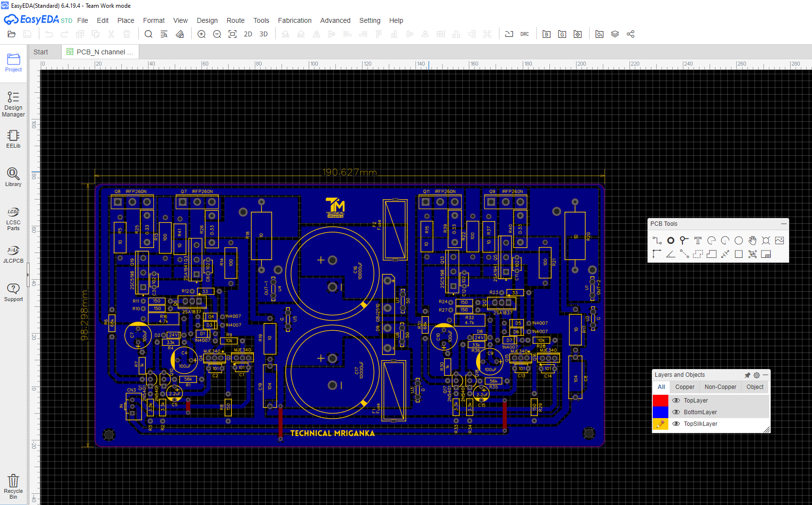This screenshot has width=812, height=505.
Task: Select the Group/Ungroup tool in PCB Tools
Action: pyautogui.click(x=752, y=254)
